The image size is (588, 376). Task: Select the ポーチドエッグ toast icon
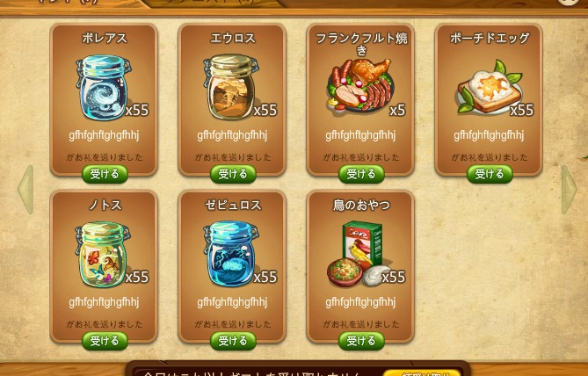[490, 87]
